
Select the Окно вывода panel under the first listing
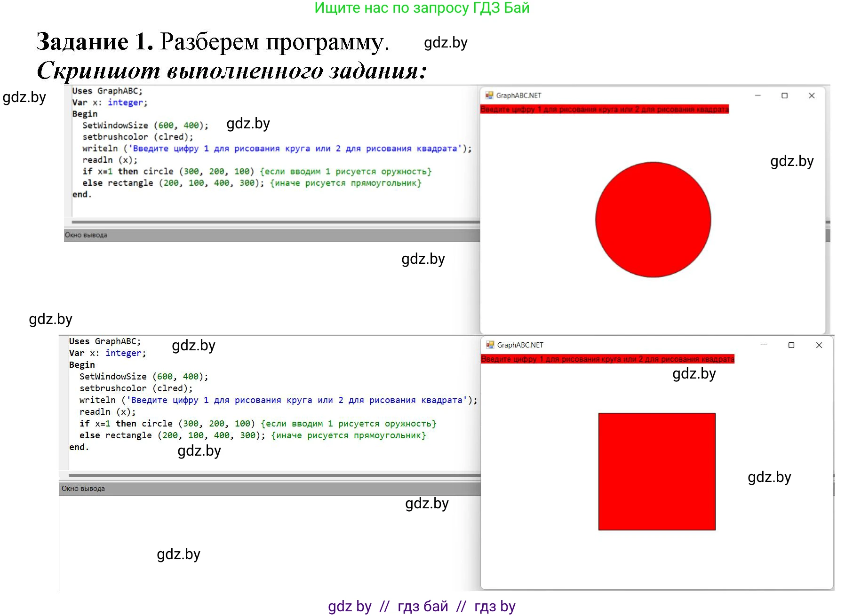(86, 235)
